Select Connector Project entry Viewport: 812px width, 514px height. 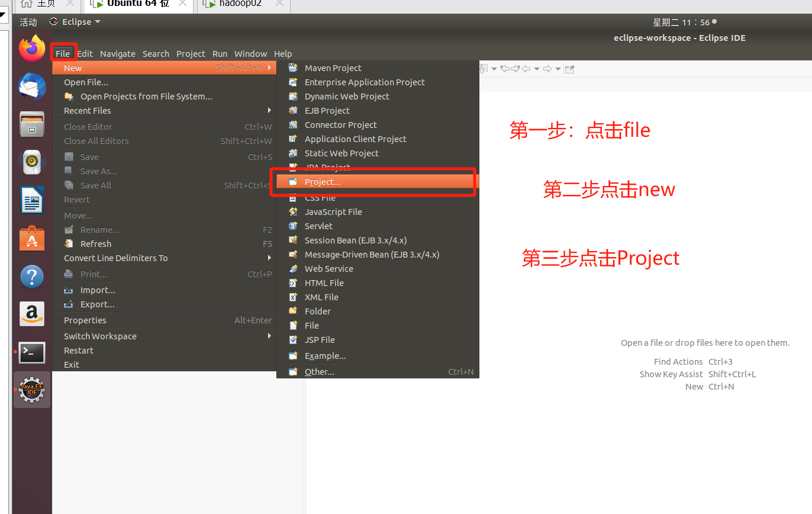378,125
